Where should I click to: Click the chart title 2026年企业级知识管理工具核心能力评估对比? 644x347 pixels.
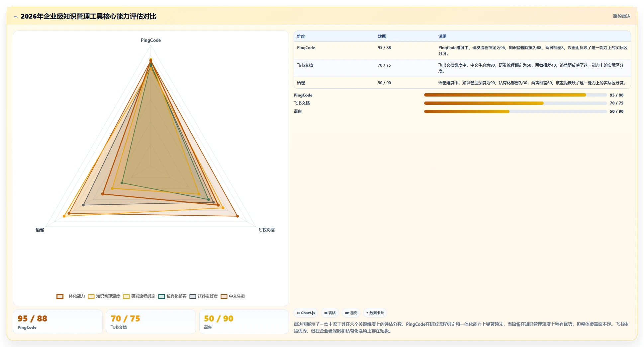88,16
